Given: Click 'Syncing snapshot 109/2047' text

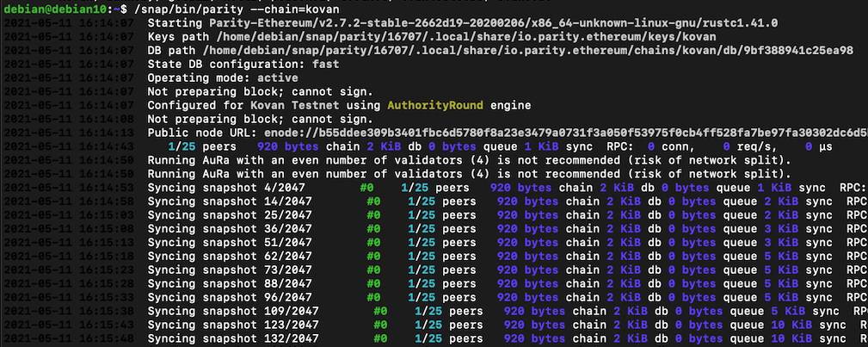Looking at the screenshot, I should [x=233, y=311].
